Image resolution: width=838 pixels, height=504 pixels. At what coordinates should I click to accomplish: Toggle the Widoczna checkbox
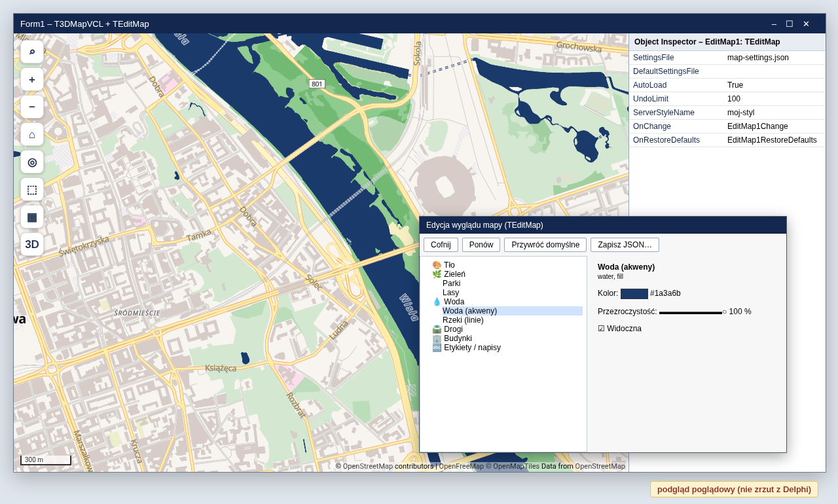[601, 329]
